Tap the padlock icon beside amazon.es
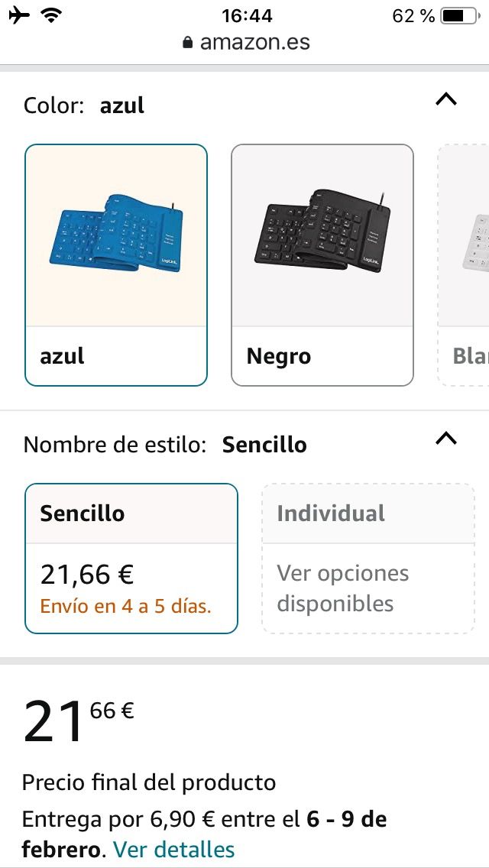The width and height of the screenshot is (489, 868). 187,41
